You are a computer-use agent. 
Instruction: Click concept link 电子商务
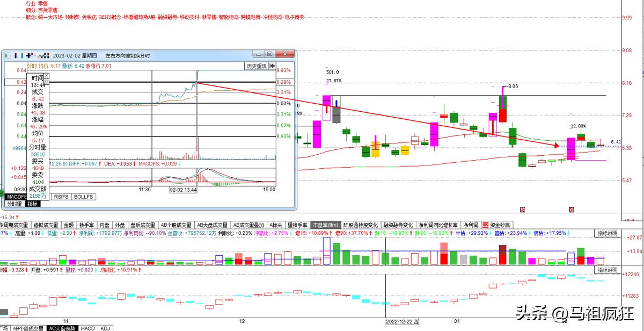pyautogui.click(x=295, y=17)
